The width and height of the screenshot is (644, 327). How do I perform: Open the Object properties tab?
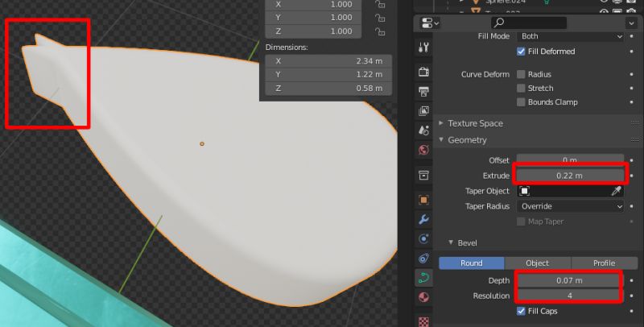[x=423, y=200]
